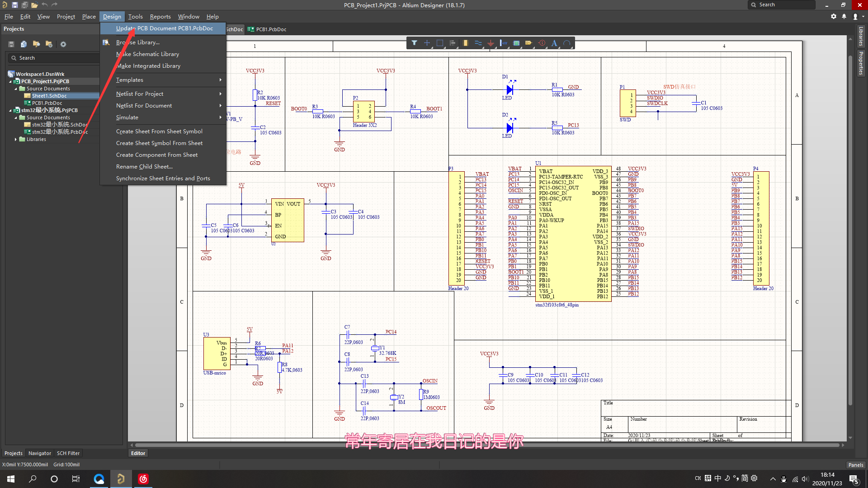Select Make Schematic Library
Screen dimensions: 868x488
coord(163,54)
